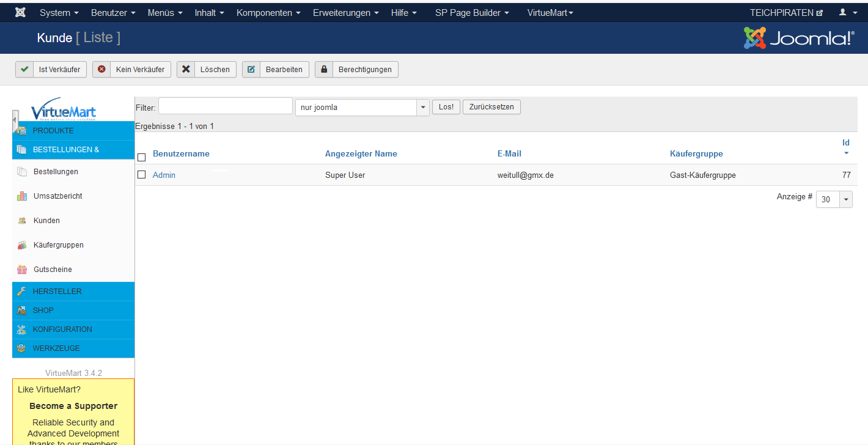Click the Berechtigungen toolbar button
Image resolution: width=868 pixels, height=445 pixels.
[357, 70]
